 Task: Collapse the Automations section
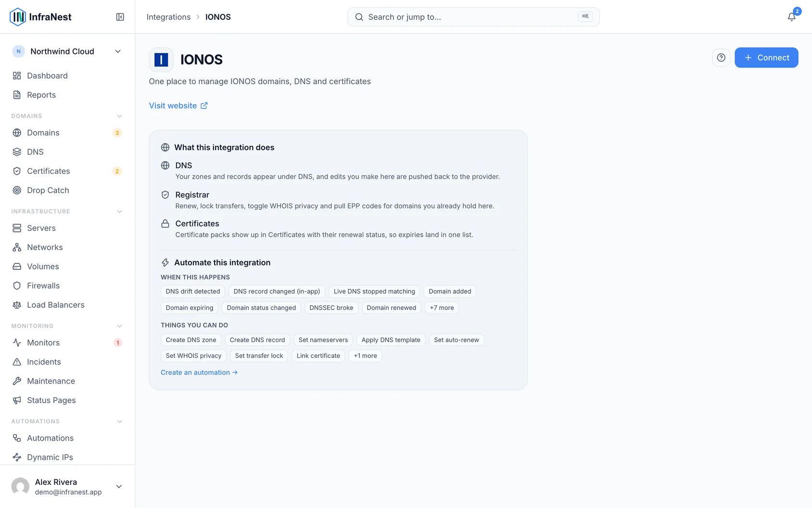119,421
